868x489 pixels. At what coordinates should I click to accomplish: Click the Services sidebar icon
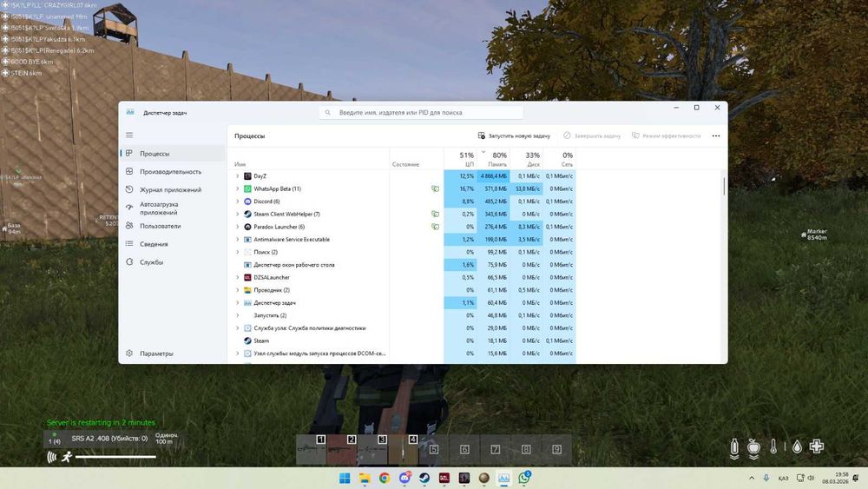tap(129, 262)
